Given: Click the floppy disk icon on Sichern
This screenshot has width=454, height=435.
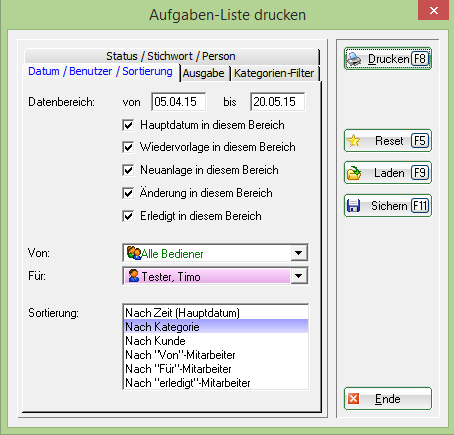Looking at the screenshot, I should 353,206.
